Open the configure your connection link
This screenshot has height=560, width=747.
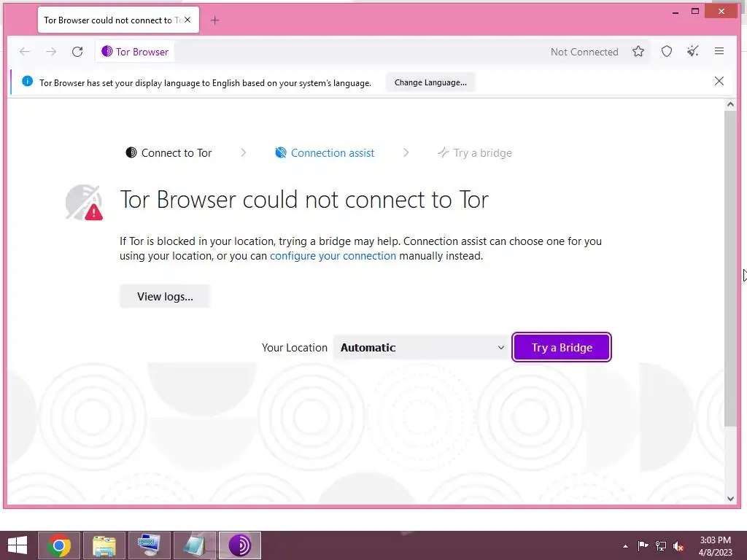[333, 256]
